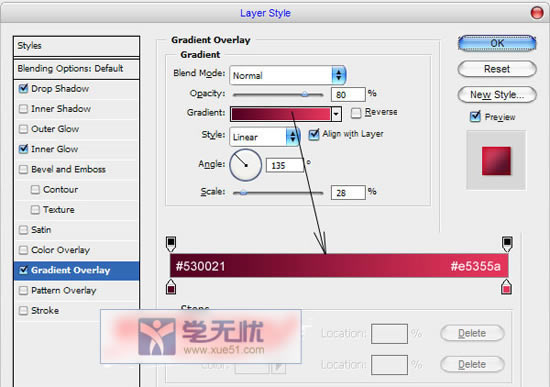Click the Angle dial control
This screenshot has width=550, height=387.
[x=246, y=165]
